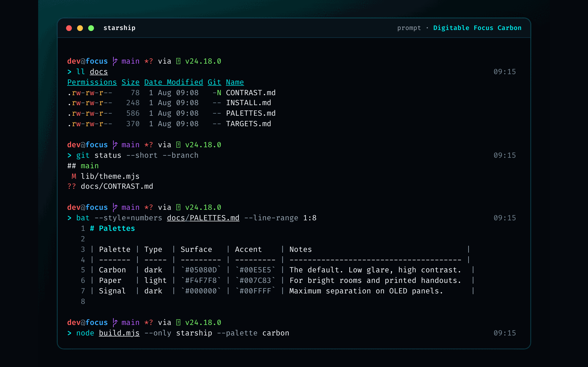This screenshot has width=588, height=367.
Task: Click the size value '78' for CONTRAST.md
Action: 135,93
